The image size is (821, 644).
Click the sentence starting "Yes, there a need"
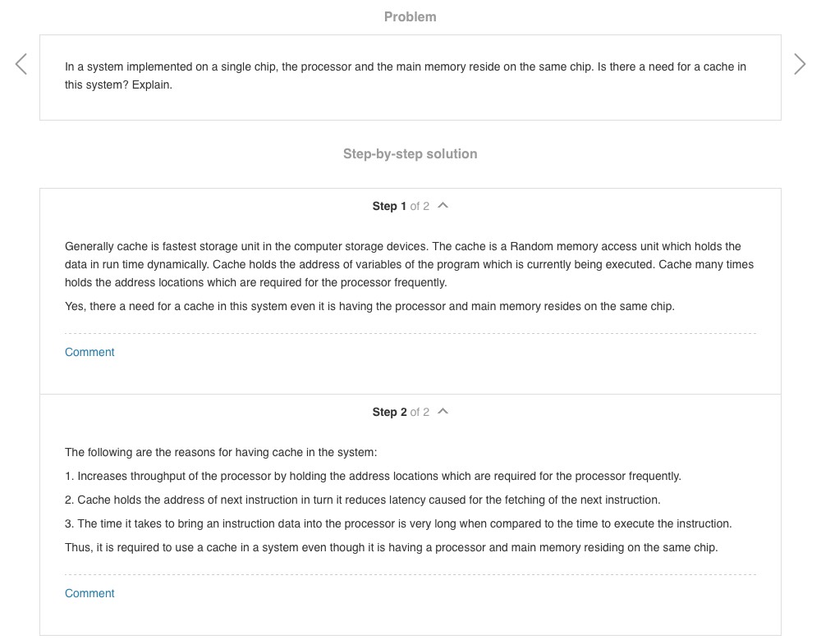click(x=369, y=306)
